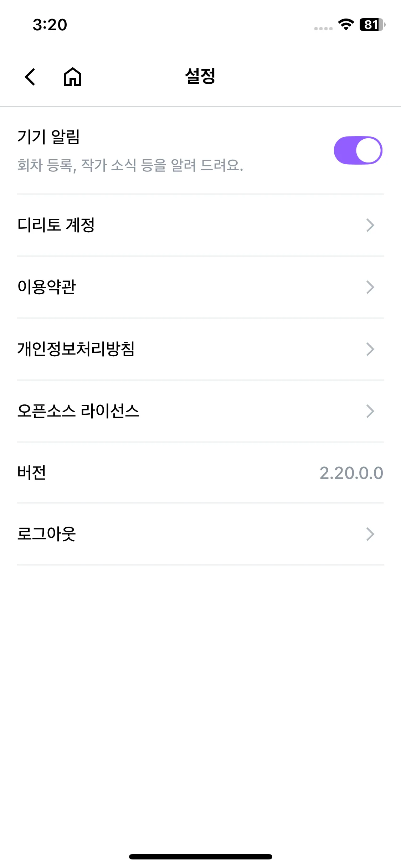The width and height of the screenshot is (401, 868).
Task: View 개인정보처리방침 privacy policy
Action: (x=76, y=349)
